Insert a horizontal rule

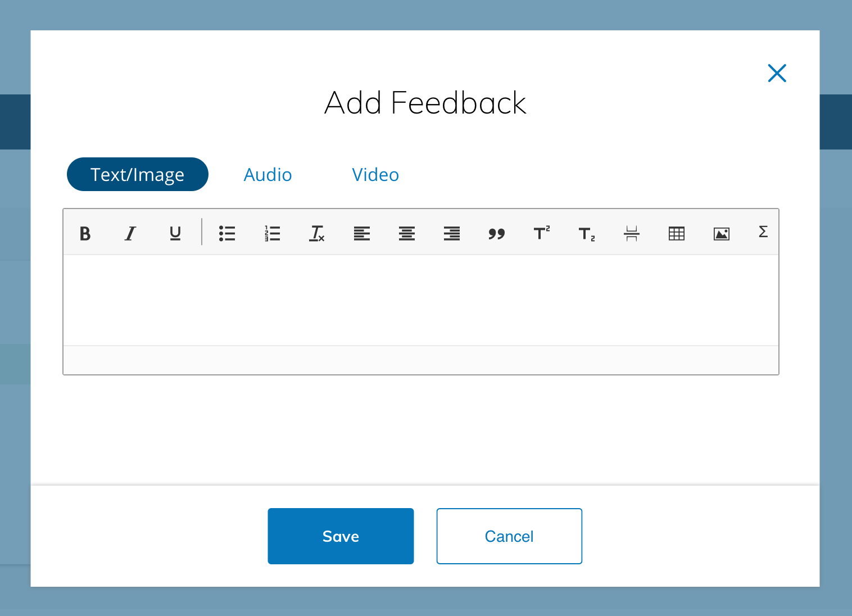631,233
